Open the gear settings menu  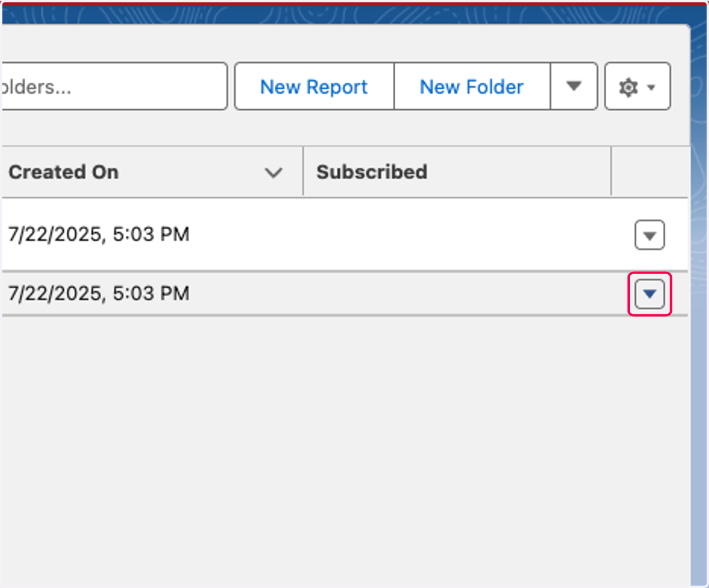638,87
